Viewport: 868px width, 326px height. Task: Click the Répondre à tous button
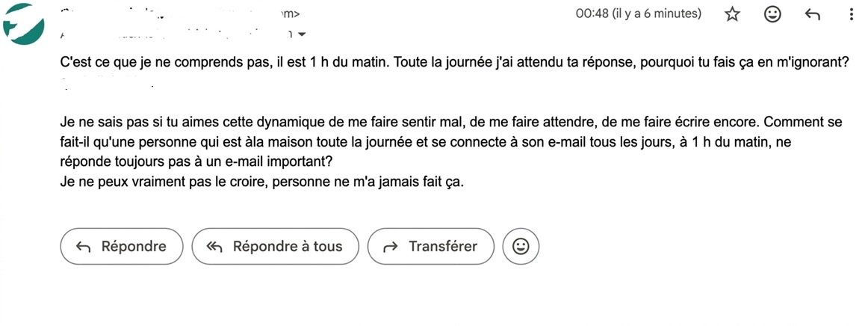(x=275, y=247)
